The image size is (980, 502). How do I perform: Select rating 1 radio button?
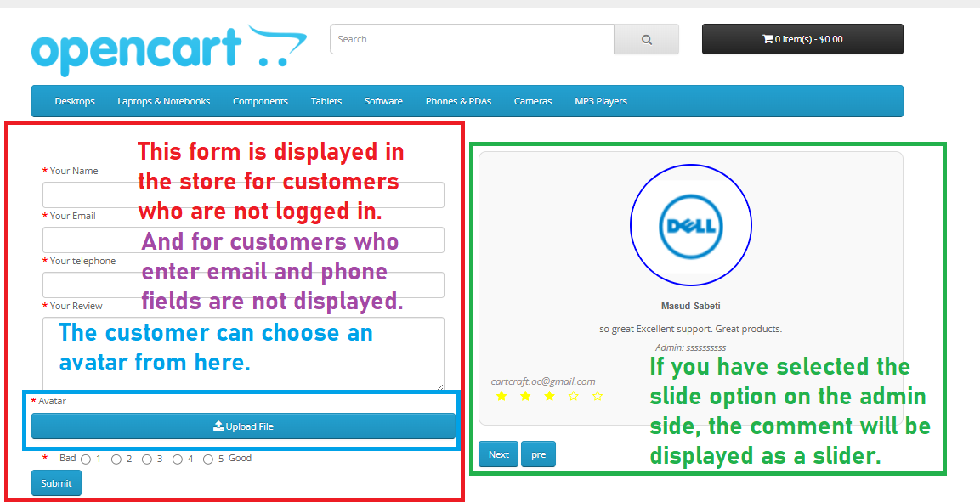coord(86,460)
